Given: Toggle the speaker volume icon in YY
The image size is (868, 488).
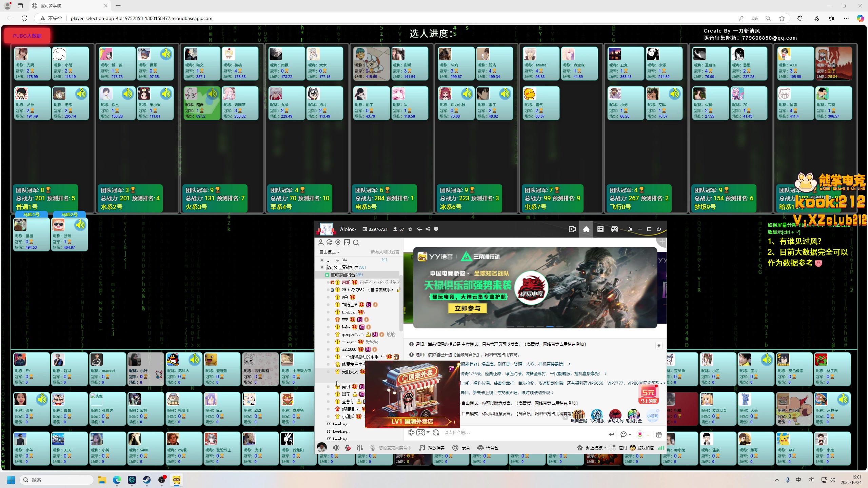Looking at the screenshot, I should [336, 448].
